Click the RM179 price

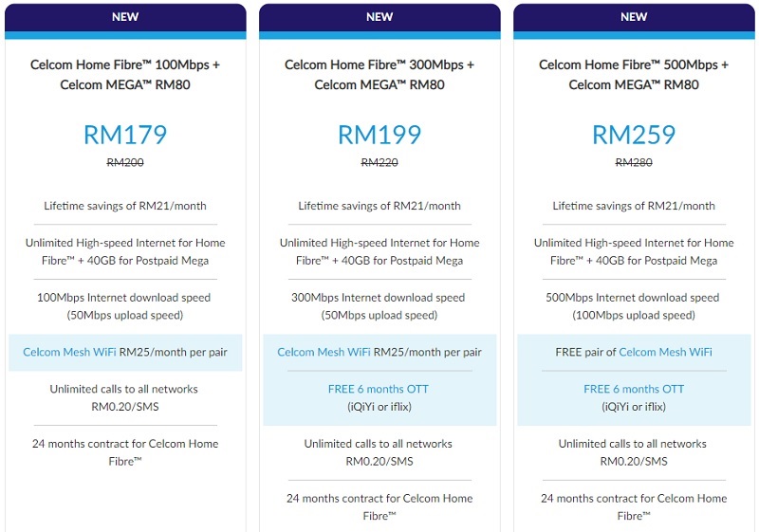125,135
